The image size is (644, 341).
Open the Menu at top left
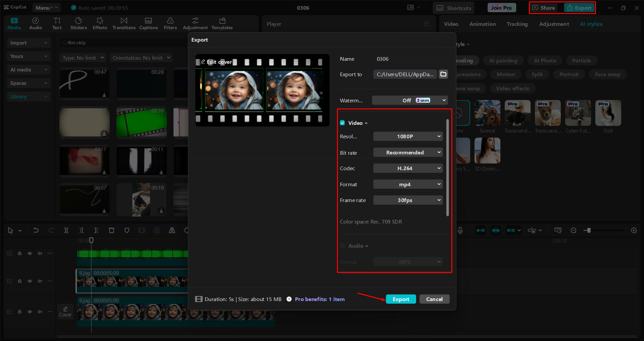click(x=46, y=7)
